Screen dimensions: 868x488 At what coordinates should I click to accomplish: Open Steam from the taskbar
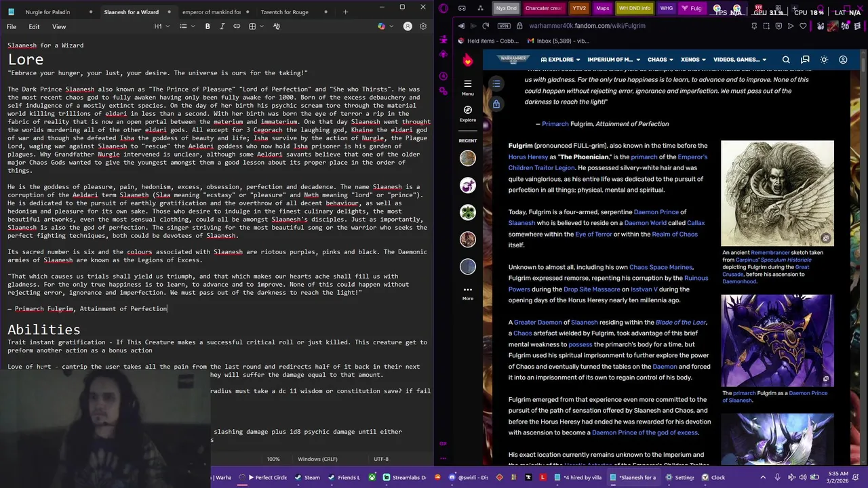click(x=308, y=477)
